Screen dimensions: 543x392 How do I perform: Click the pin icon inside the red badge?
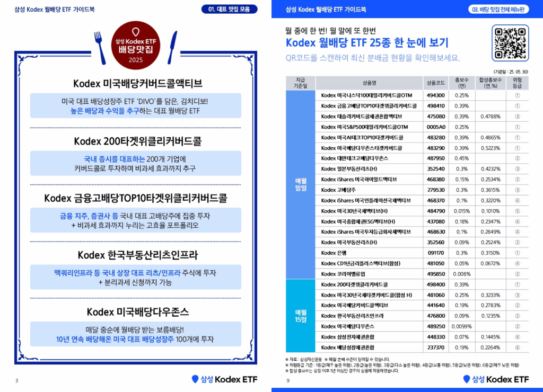tap(135, 32)
